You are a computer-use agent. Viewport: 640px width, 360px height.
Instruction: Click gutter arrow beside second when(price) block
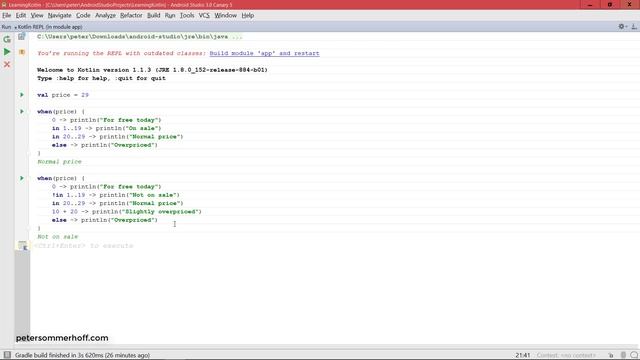point(22,178)
